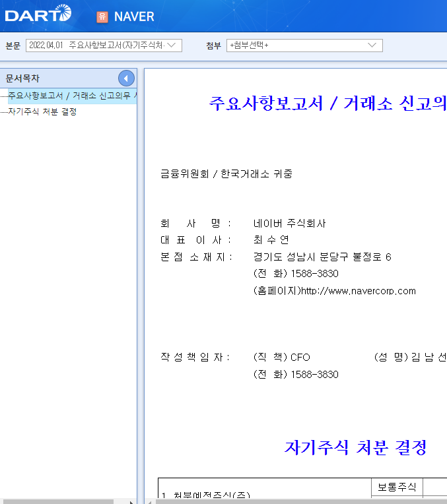Click the (직 책) CFO text
The image size is (447, 504).
(x=281, y=357)
